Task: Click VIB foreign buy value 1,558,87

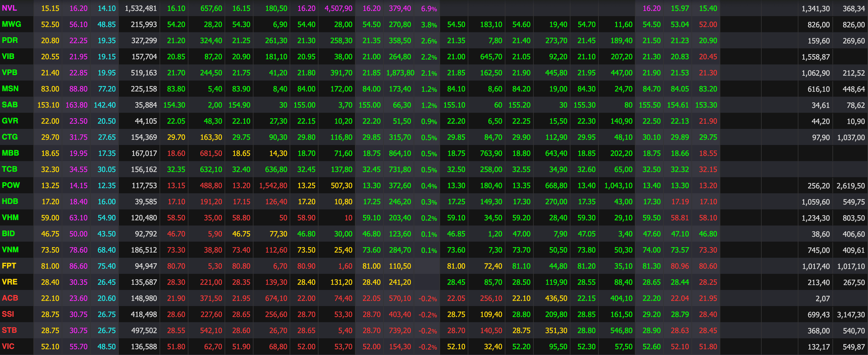Action: pos(816,57)
